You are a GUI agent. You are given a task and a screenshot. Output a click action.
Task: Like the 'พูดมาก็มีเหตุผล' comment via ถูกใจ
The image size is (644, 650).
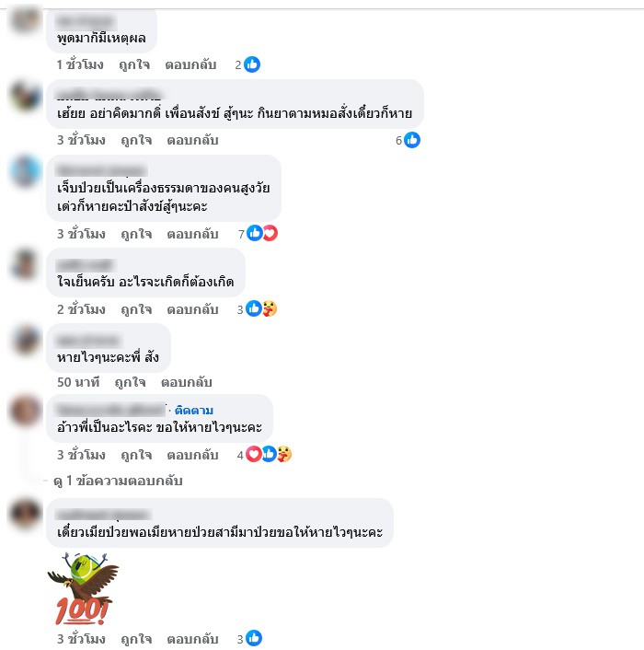click(134, 64)
